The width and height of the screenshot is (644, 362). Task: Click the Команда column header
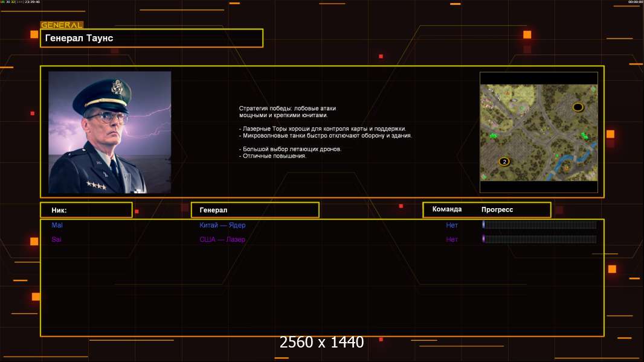447,209
